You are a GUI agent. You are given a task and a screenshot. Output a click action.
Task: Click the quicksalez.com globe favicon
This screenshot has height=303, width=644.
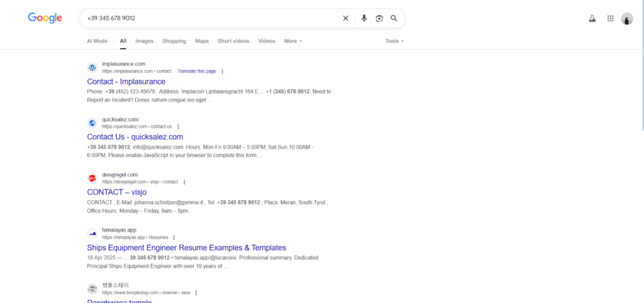click(x=92, y=123)
